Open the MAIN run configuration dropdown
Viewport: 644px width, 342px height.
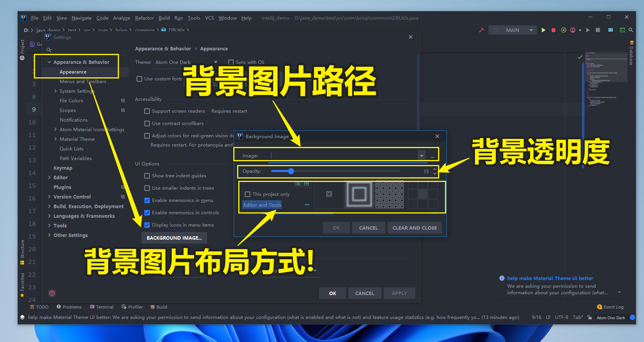click(x=513, y=30)
